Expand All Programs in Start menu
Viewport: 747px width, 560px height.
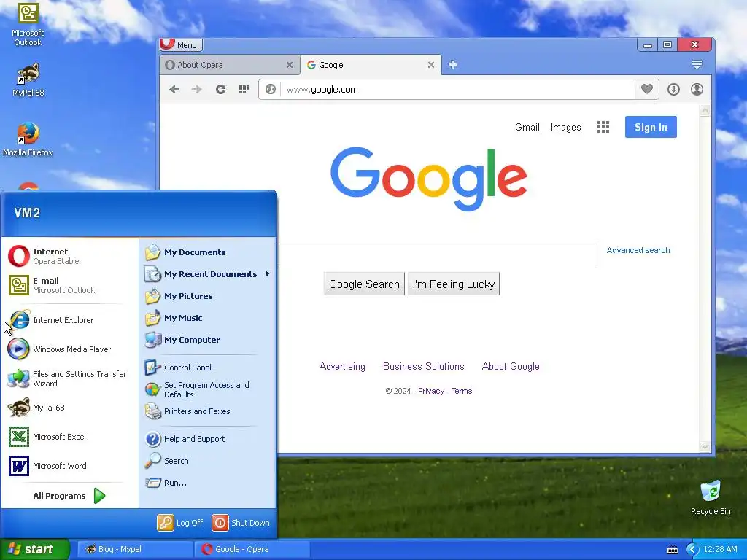[x=69, y=496]
